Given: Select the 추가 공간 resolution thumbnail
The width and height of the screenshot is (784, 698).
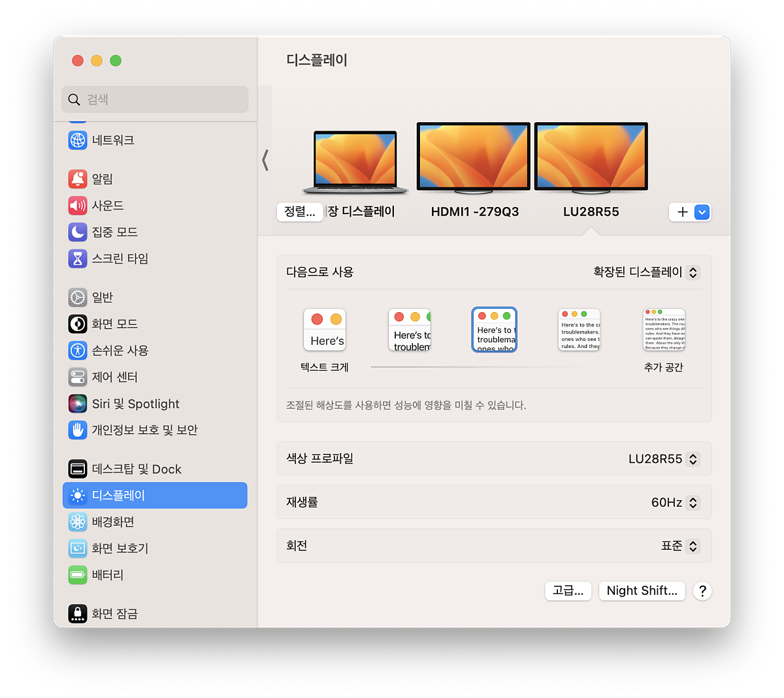Looking at the screenshot, I should (664, 330).
